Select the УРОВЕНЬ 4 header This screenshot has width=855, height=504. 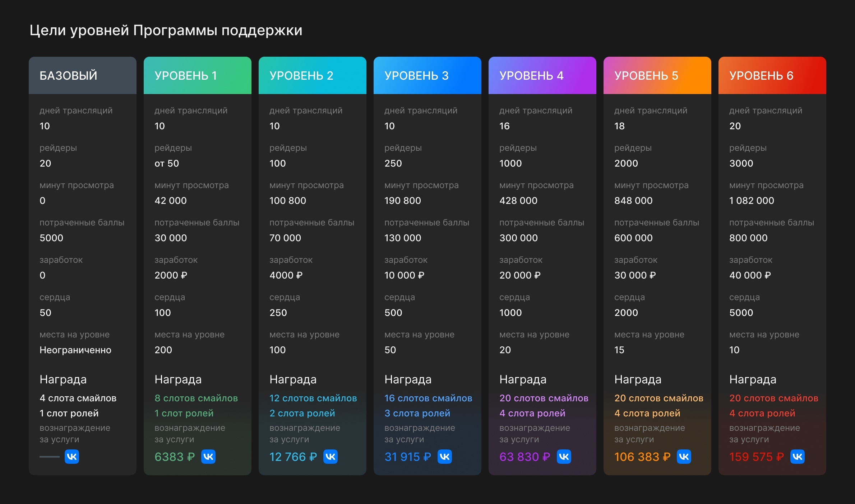tap(542, 75)
